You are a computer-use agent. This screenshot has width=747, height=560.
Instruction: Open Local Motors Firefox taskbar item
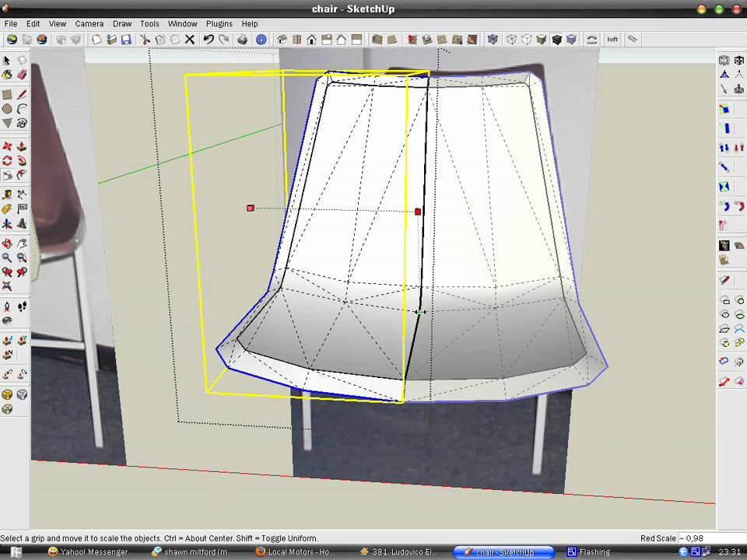[294, 552]
